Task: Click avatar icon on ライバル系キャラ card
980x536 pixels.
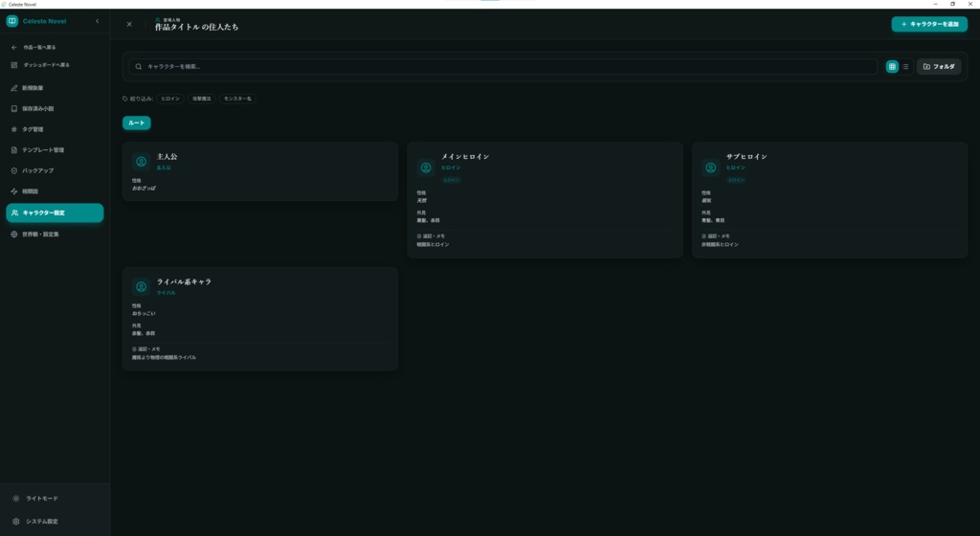Action: [142, 287]
